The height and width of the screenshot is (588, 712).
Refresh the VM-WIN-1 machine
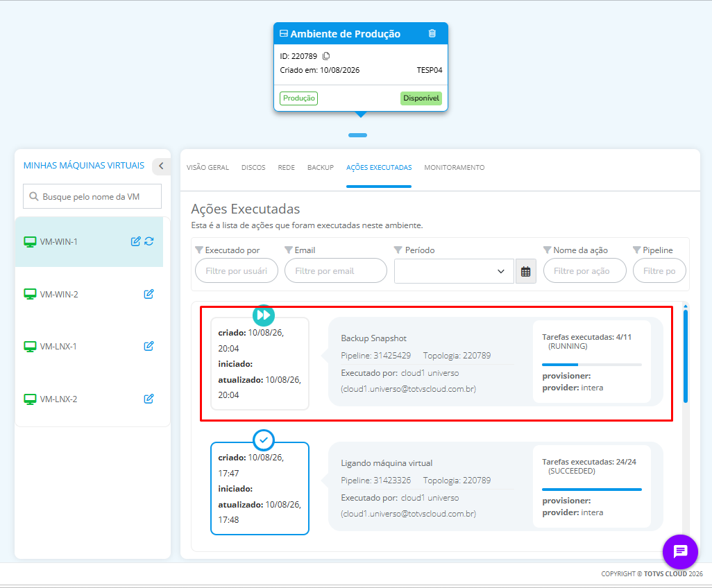[x=149, y=241]
